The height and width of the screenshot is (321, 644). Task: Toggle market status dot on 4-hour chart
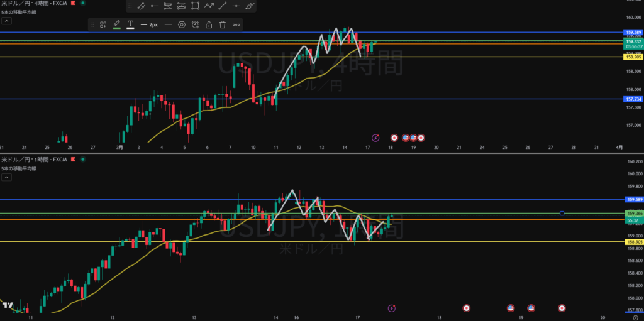83,4
